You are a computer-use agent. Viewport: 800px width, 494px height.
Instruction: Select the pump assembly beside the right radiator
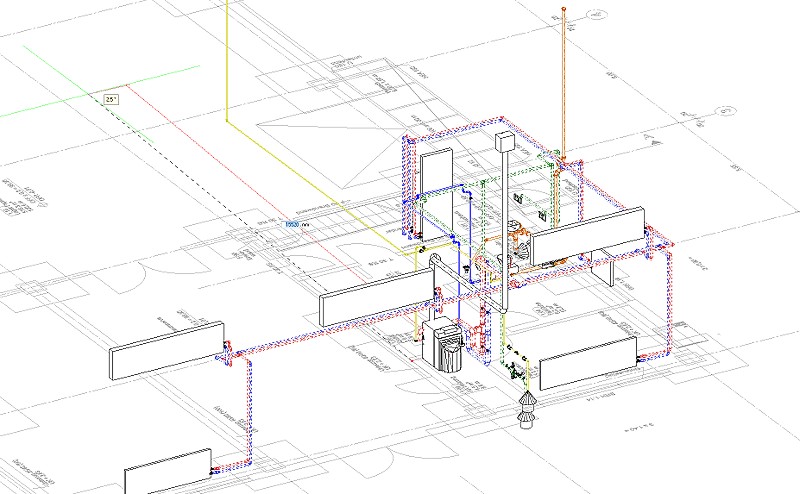pyautogui.click(x=516, y=240)
